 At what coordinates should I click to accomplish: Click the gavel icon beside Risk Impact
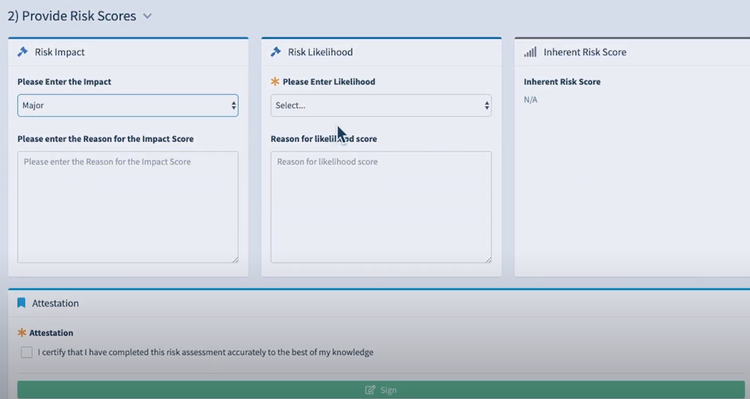coord(22,52)
